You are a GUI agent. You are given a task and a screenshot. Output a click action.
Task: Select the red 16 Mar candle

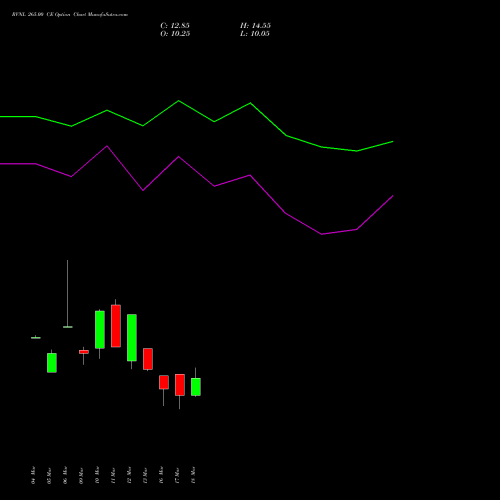click(164, 382)
